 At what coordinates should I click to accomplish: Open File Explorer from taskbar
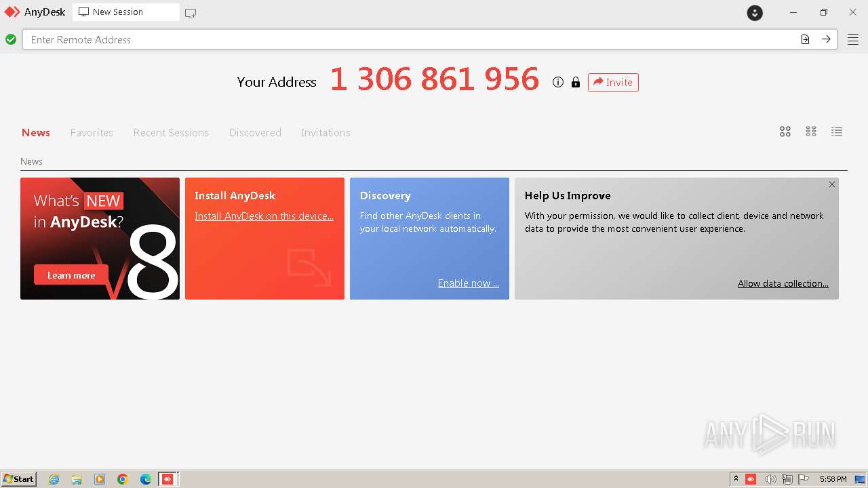(77, 479)
